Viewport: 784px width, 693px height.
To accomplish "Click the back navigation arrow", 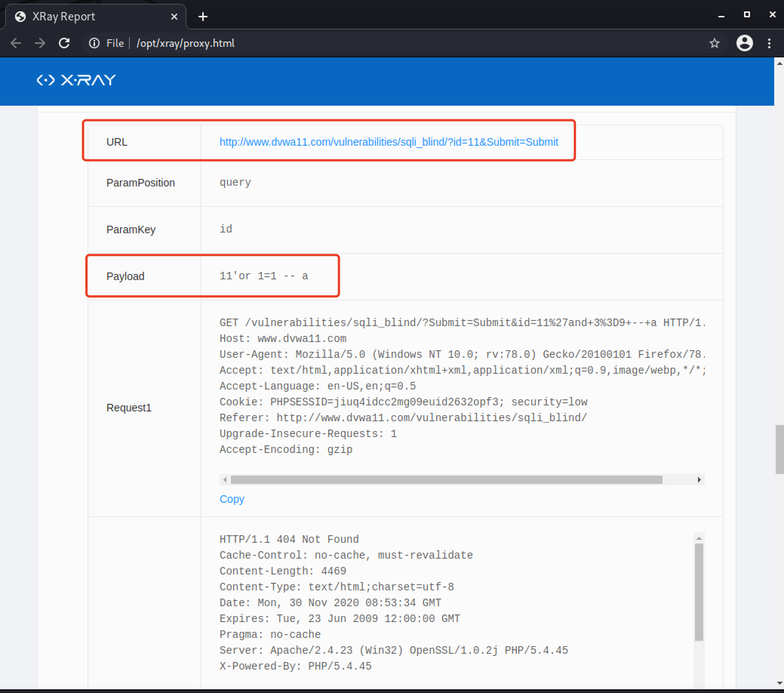I will point(16,43).
